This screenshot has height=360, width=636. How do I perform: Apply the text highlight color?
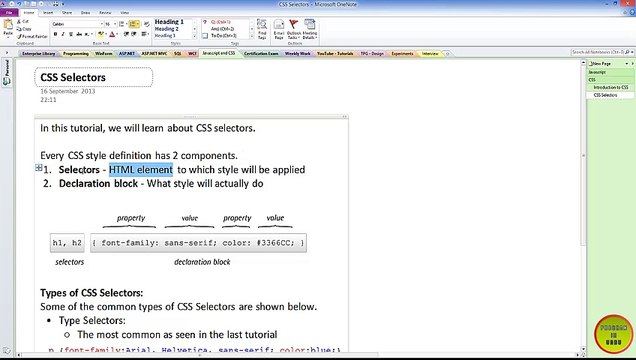(101, 34)
